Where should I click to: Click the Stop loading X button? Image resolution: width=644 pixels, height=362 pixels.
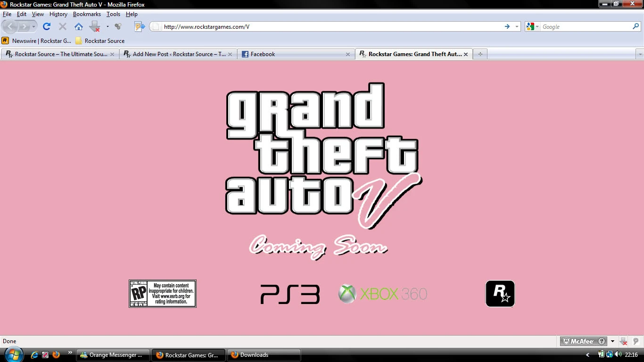point(62,27)
